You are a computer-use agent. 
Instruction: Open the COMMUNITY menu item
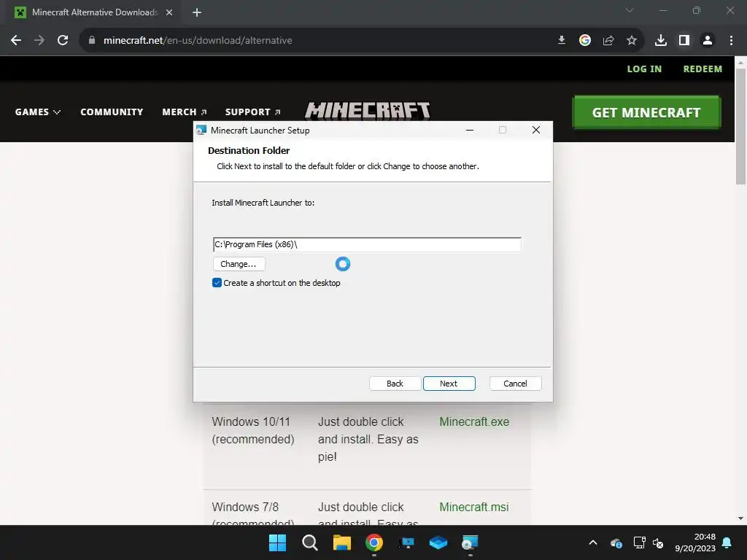tap(112, 112)
